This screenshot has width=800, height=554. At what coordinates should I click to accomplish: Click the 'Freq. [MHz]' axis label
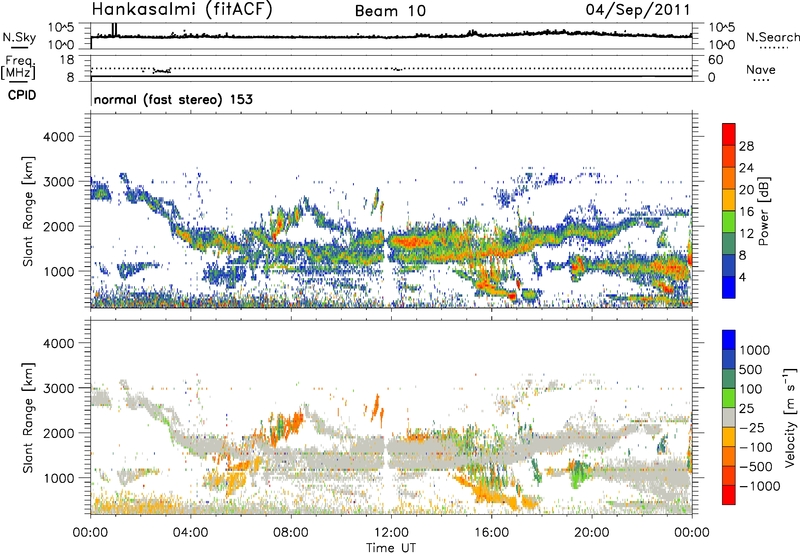(18, 67)
